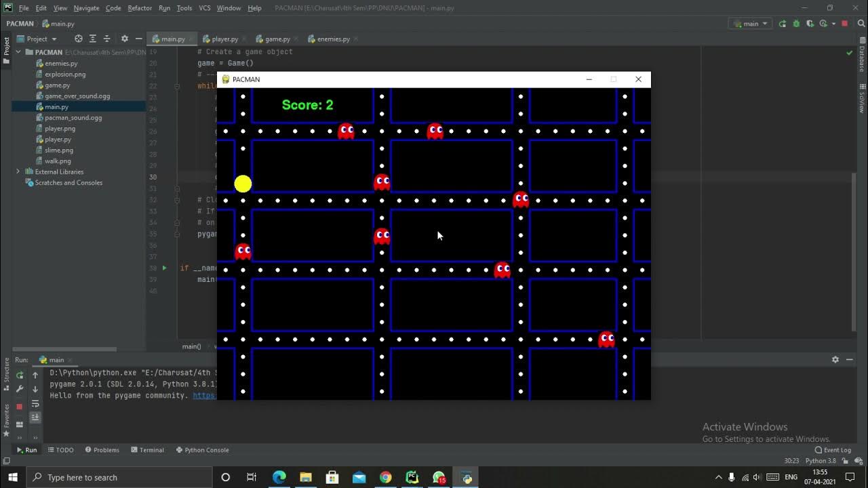Toggle the Favorites tool window side tab
The image size is (868, 488).
click(6, 420)
